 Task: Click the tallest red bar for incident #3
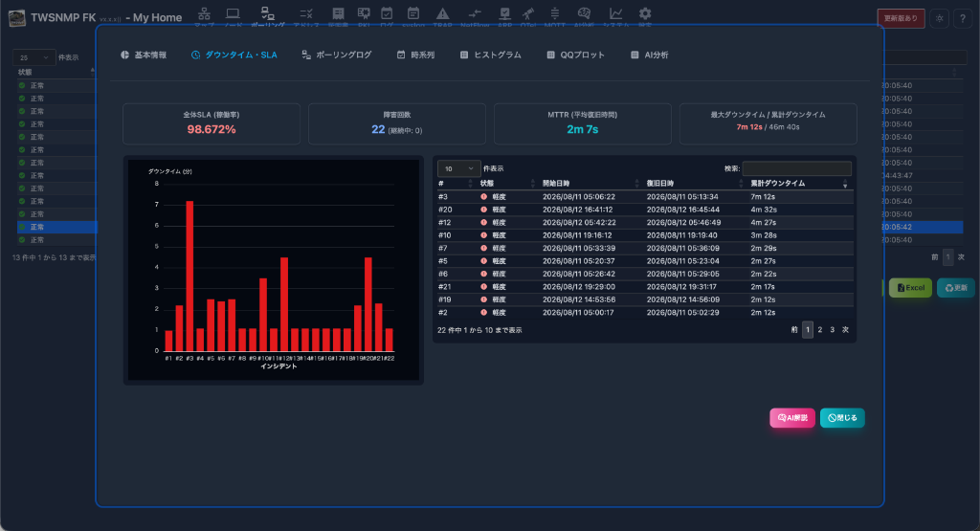pyautogui.click(x=189, y=276)
